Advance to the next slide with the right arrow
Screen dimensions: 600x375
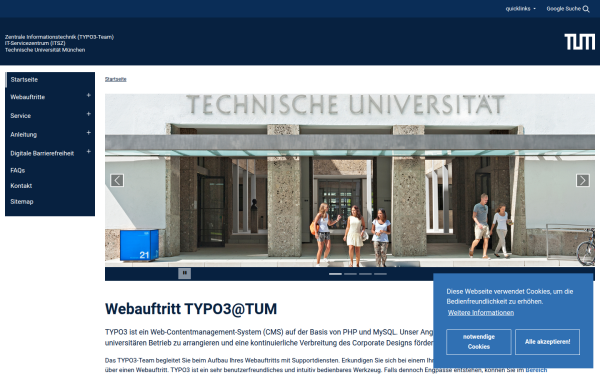pos(582,180)
